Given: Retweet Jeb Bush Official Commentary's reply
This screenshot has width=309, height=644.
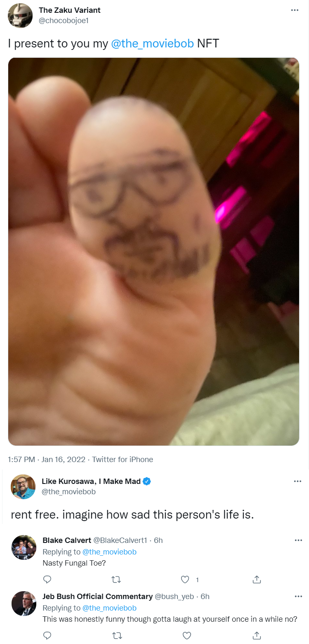Looking at the screenshot, I should pos(117,635).
